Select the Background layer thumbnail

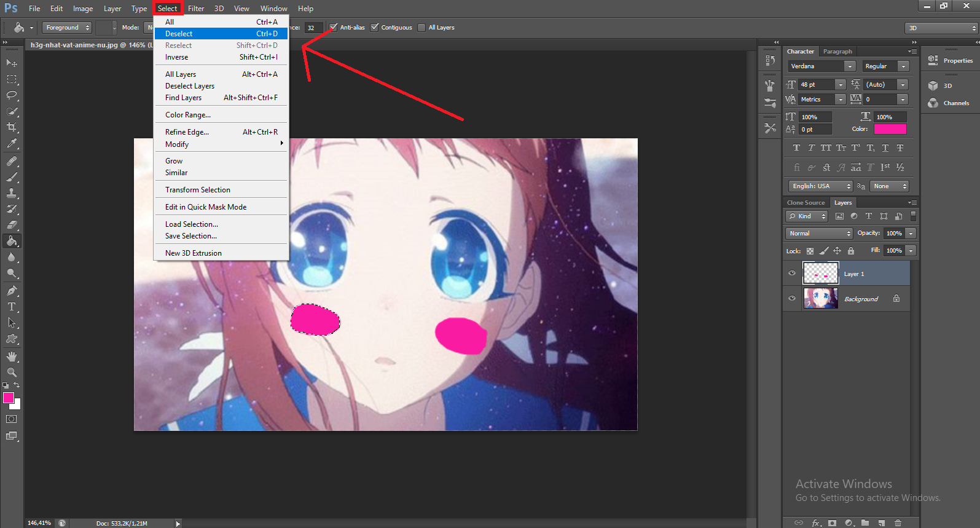(x=820, y=299)
